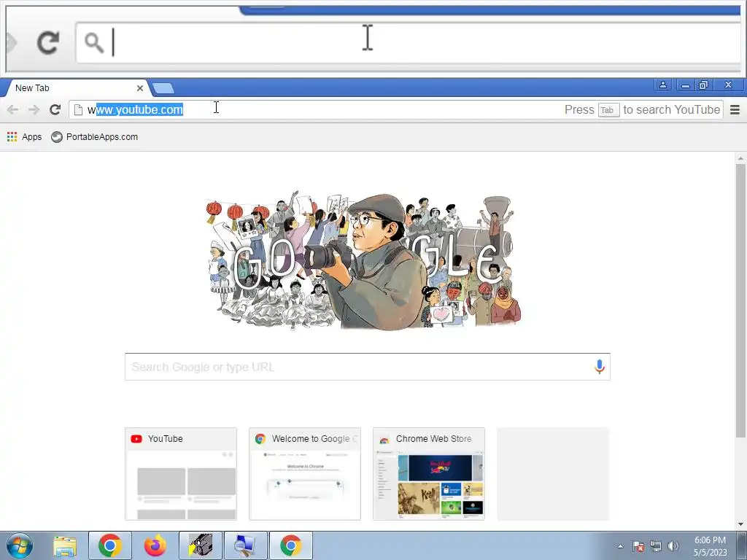Click the Tab key hint in omnibox
This screenshot has width=747, height=560.
coord(608,110)
